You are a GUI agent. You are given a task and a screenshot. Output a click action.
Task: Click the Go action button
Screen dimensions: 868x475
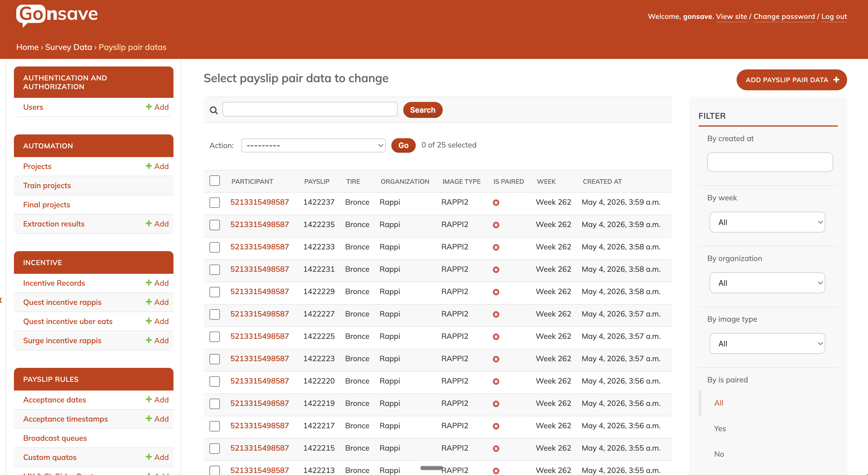(x=403, y=145)
